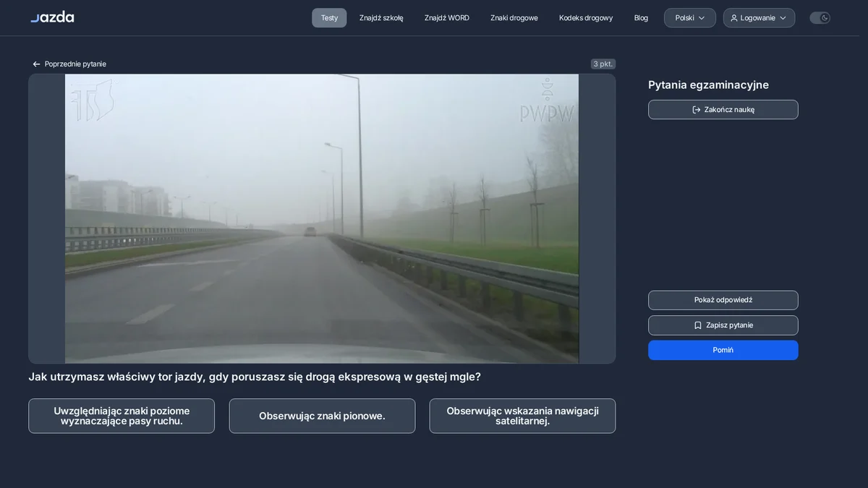The width and height of the screenshot is (868, 488).
Task: Open Znajdź szkołę page
Action: (x=381, y=18)
